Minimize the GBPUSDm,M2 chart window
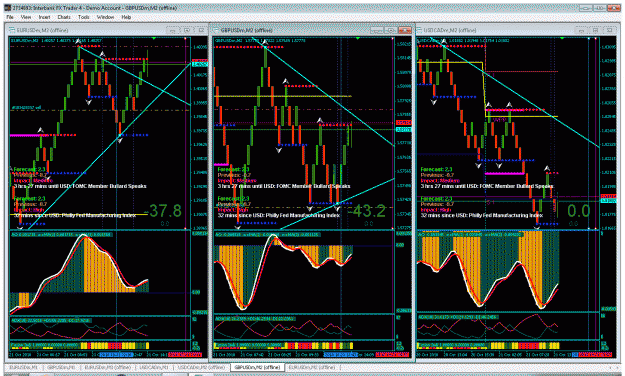625x376 pixels. [376, 30]
